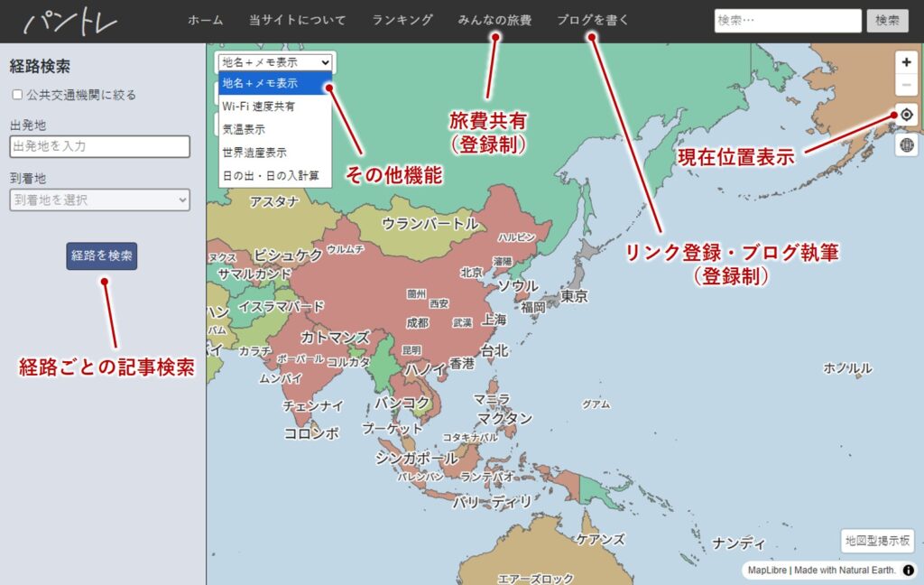Select Wi-Fi 速度共有 from the list
Screen dimensions: 924x585
coord(258,107)
